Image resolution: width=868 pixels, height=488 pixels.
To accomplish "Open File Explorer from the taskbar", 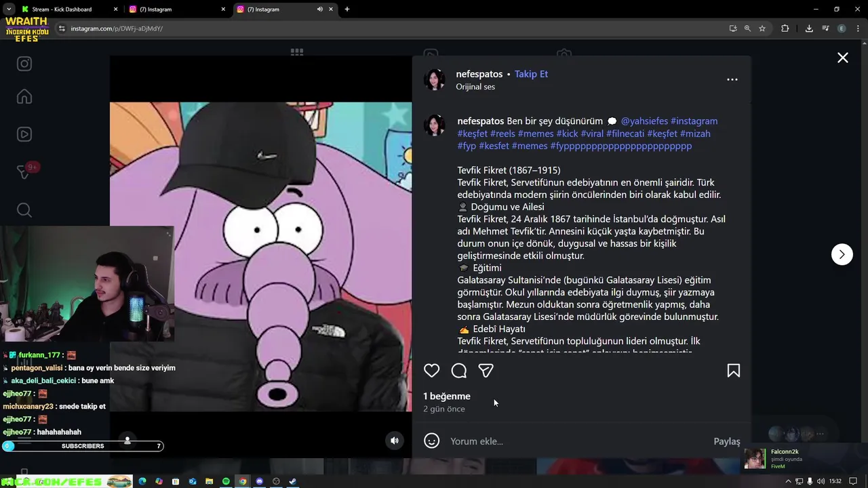I will [209, 481].
